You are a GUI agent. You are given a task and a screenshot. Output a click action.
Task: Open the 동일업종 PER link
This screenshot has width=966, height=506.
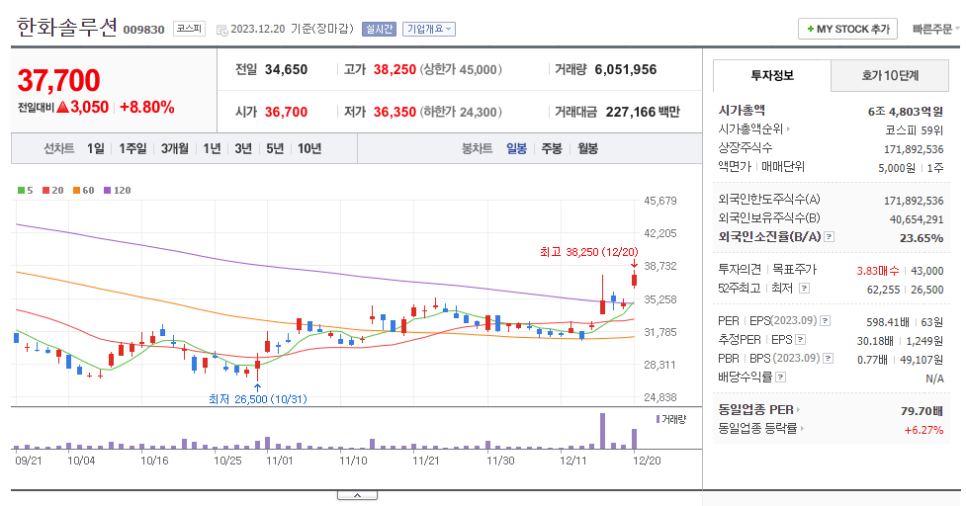pyautogui.click(x=759, y=410)
